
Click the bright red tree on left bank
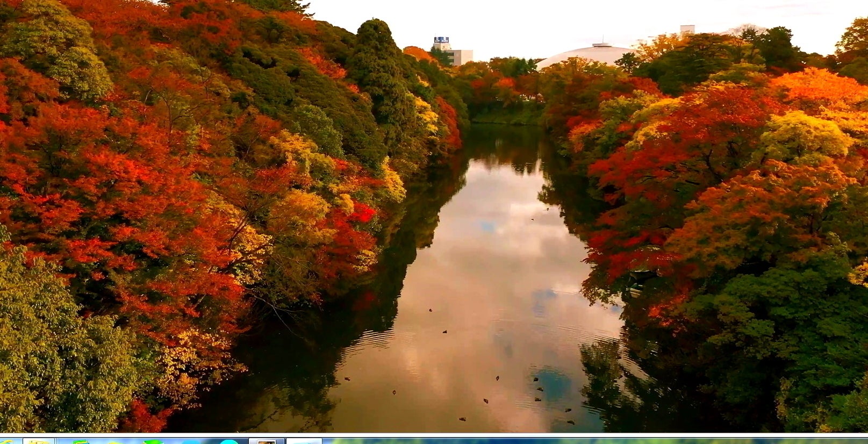pos(363,213)
